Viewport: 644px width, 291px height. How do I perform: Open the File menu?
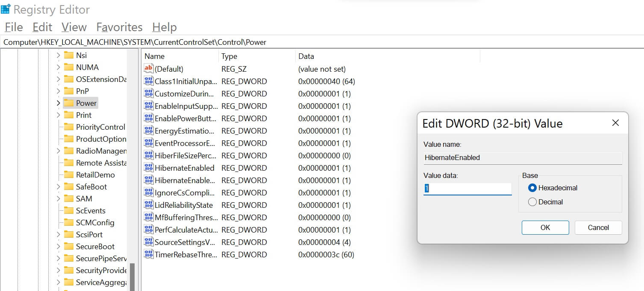tap(14, 27)
